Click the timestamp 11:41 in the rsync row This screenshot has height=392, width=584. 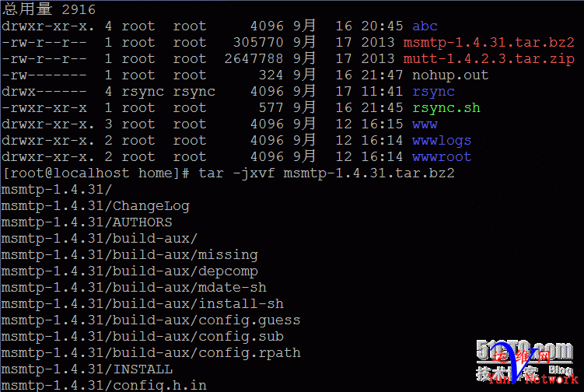(x=382, y=92)
